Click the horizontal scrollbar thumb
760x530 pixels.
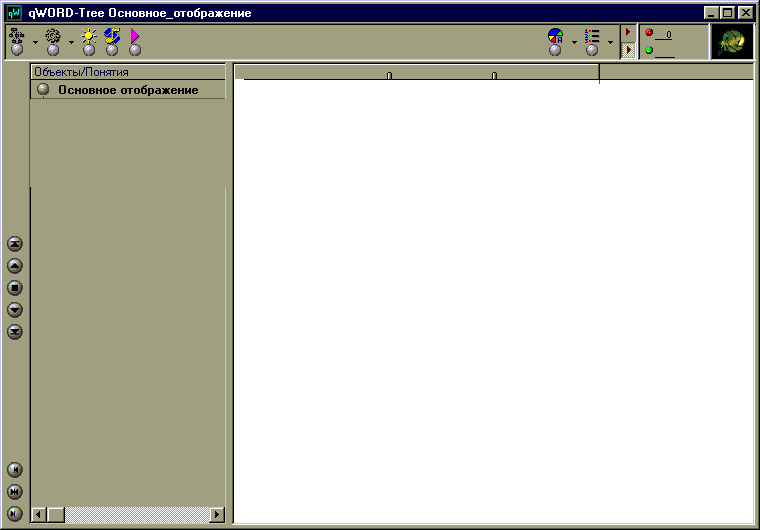coord(56,514)
